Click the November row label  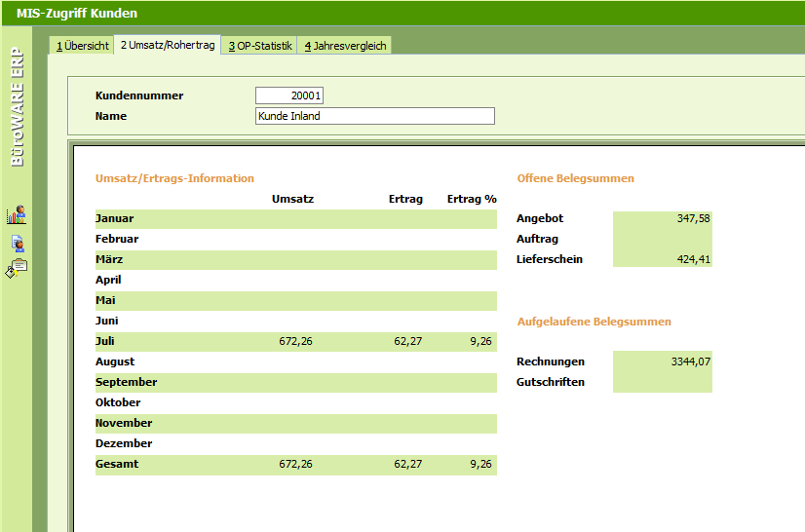(124, 423)
